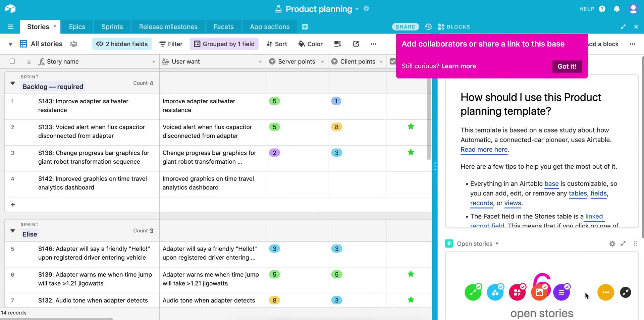Open notifications bell

[x=616, y=9]
